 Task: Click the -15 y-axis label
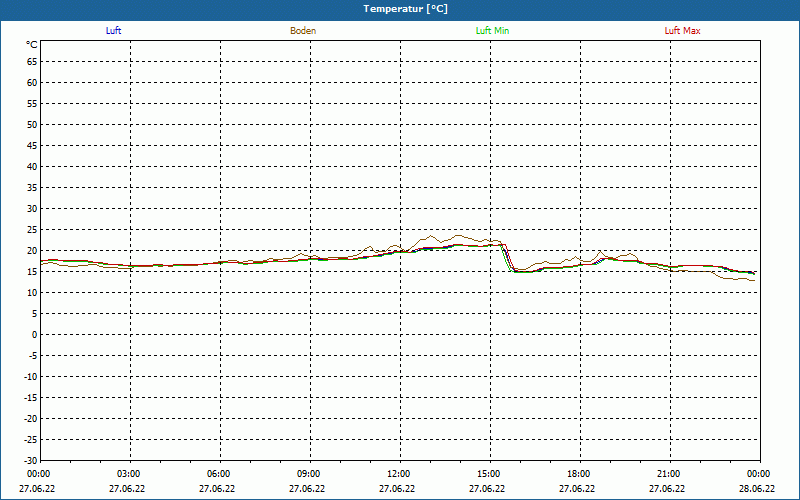(31, 397)
